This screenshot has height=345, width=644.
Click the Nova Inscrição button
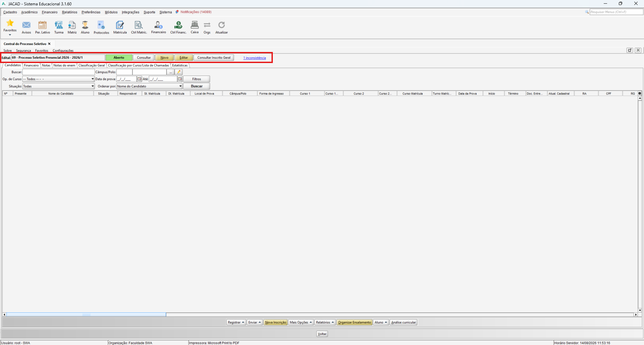coord(276,323)
